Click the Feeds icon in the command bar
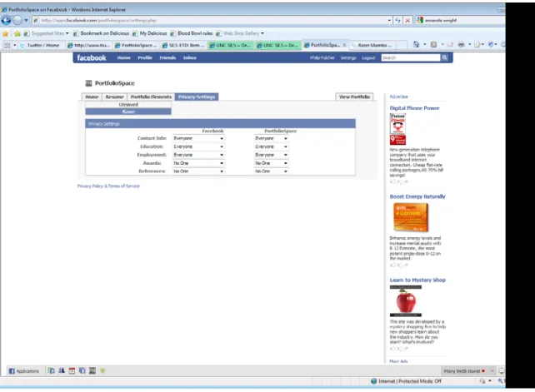 coord(433,45)
